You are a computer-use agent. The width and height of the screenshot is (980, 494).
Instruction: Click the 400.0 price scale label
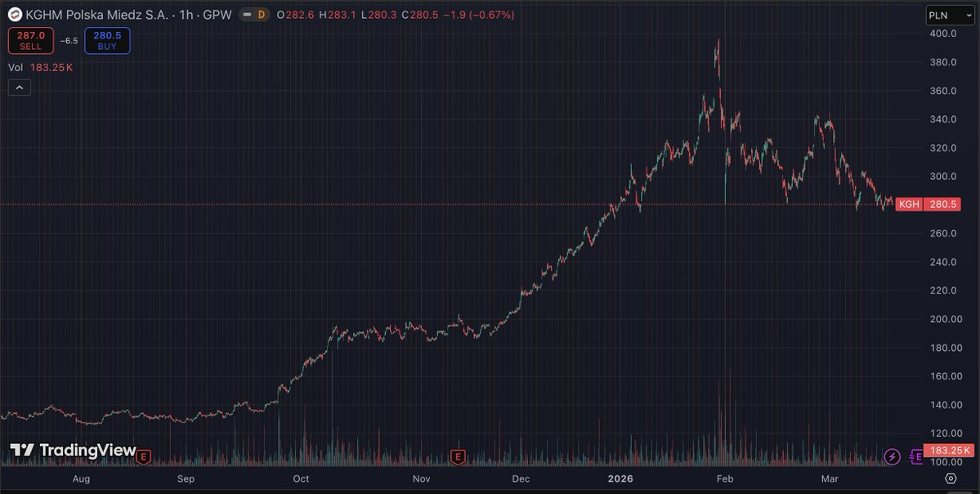pyautogui.click(x=944, y=34)
